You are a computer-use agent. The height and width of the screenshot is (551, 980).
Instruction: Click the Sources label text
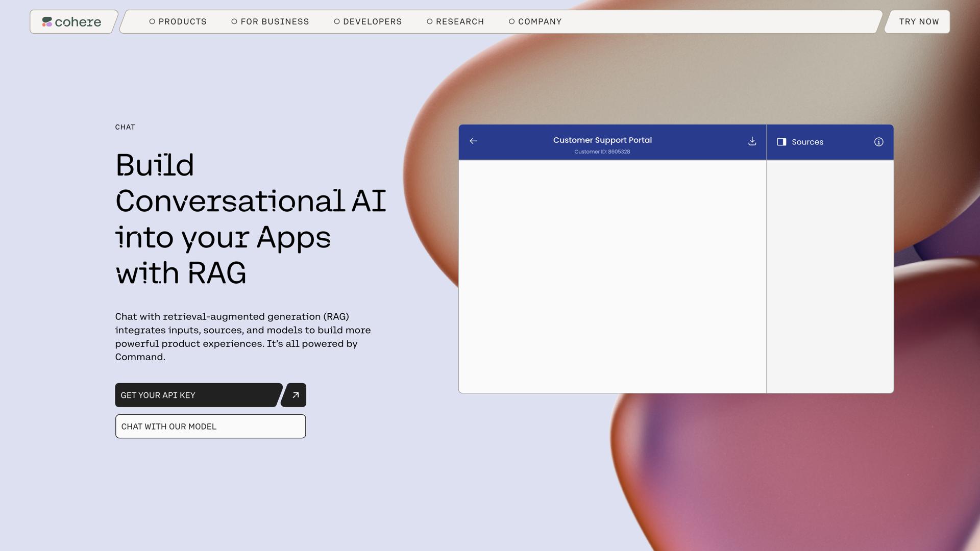point(807,142)
